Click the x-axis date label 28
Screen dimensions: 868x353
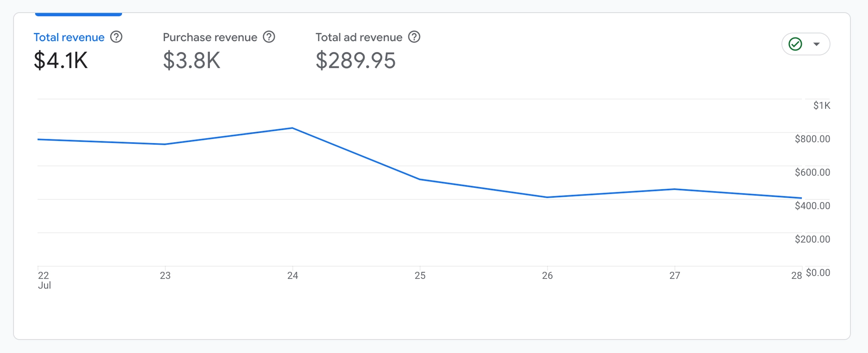coord(796,276)
